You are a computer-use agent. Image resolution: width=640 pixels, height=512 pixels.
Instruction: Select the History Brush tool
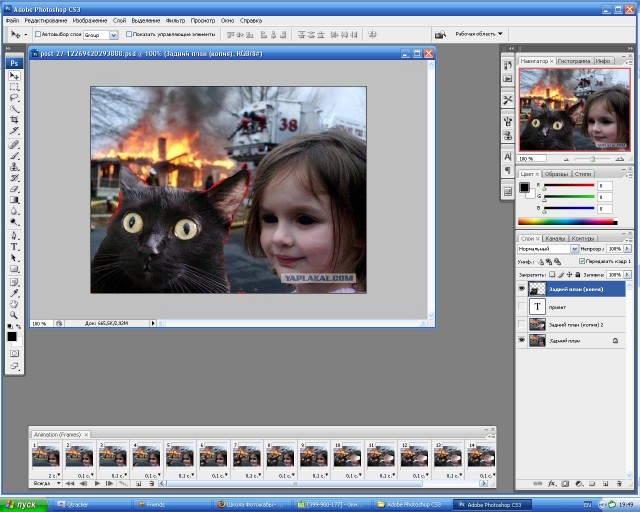pos(14,178)
